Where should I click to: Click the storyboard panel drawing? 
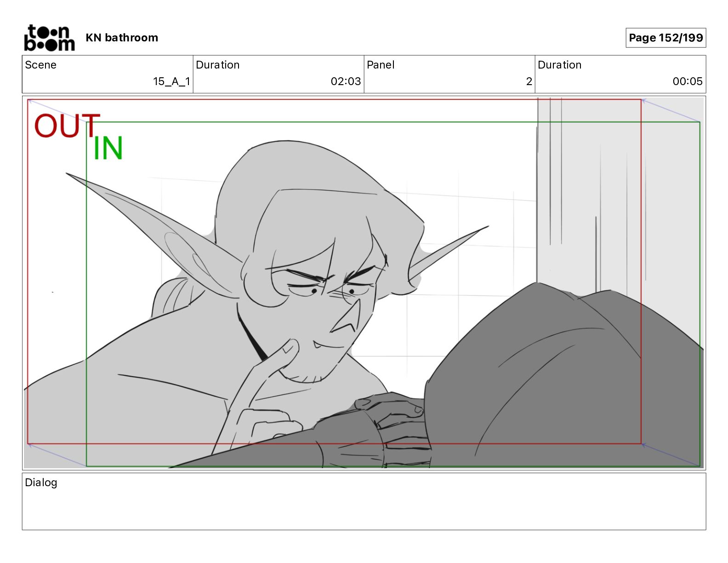click(x=364, y=283)
